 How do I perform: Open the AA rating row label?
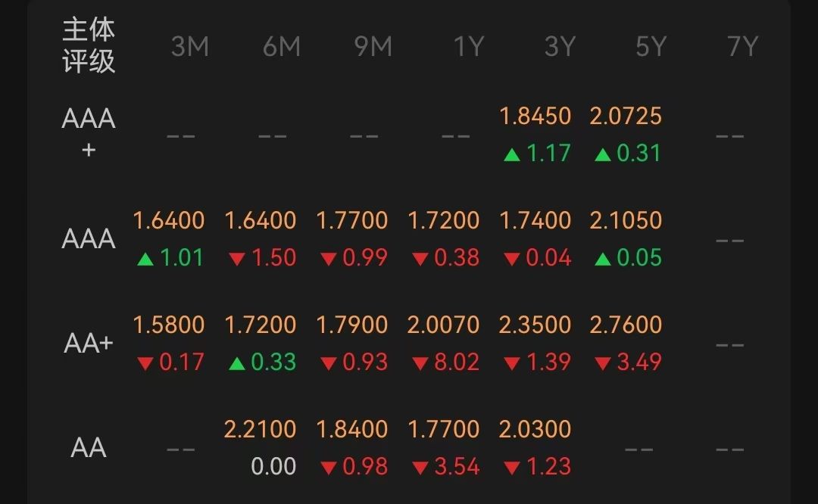[x=89, y=448]
